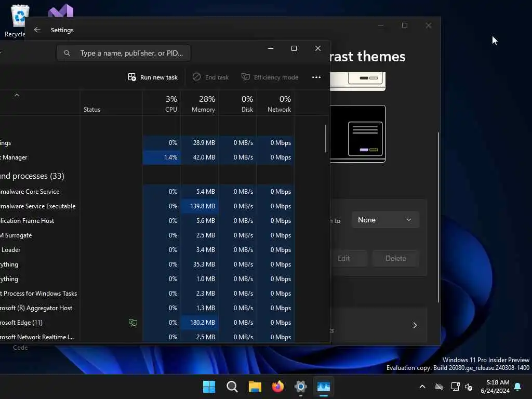Select Microsoft (R) Aggregator Host row

147,308
